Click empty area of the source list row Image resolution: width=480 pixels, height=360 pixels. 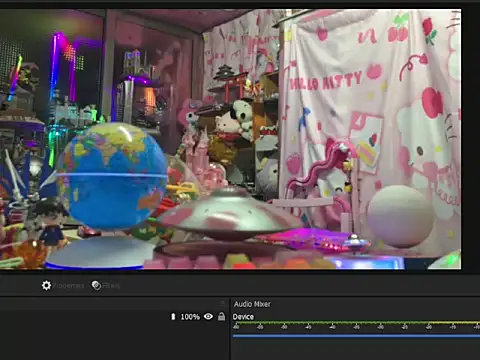tap(83, 317)
